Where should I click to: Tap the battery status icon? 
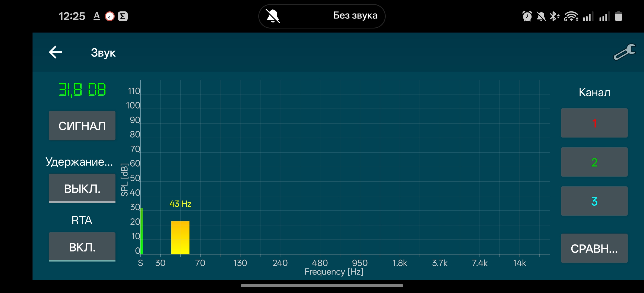click(618, 16)
